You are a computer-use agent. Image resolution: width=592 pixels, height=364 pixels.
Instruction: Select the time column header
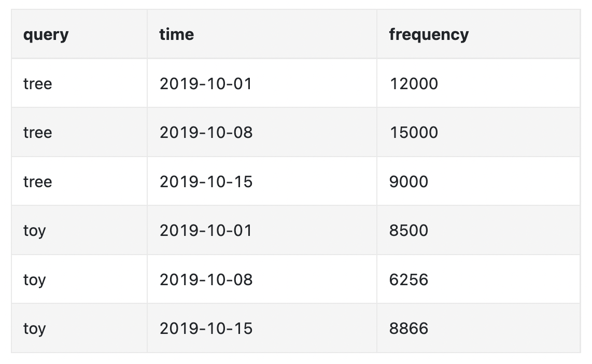tap(177, 35)
